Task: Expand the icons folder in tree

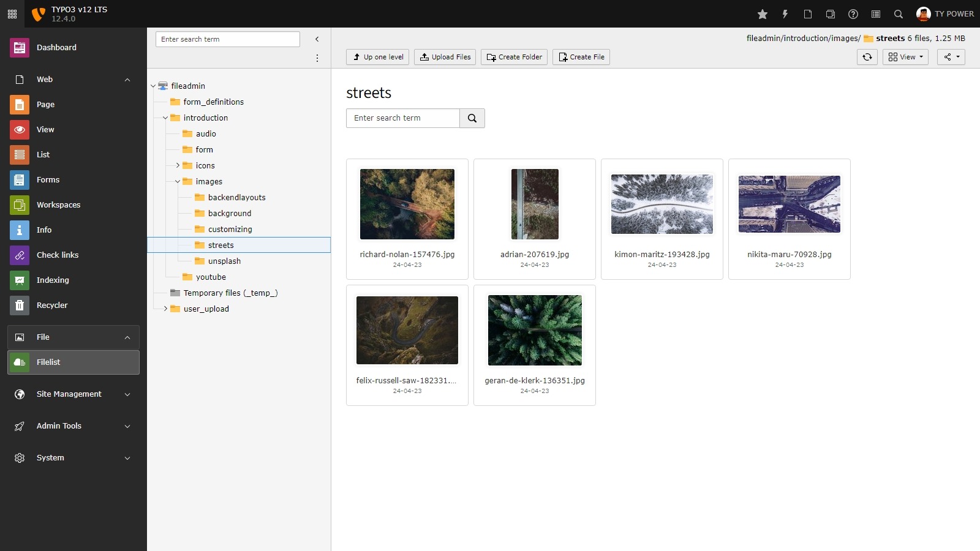Action: pyautogui.click(x=178, y=165)
